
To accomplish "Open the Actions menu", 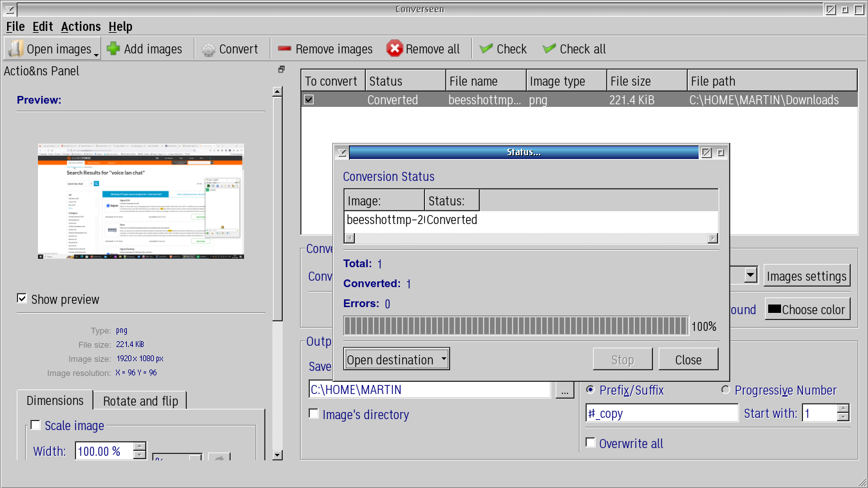I will pos(80,26).
